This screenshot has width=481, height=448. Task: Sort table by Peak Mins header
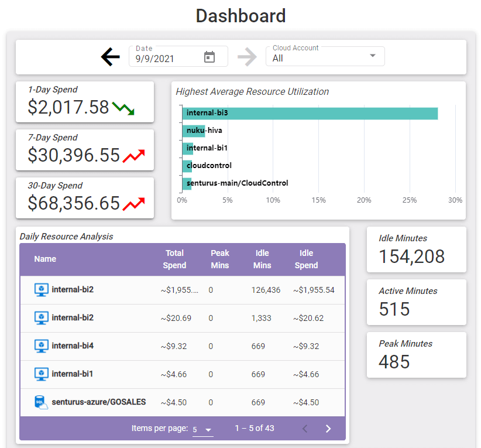[220, 259]
